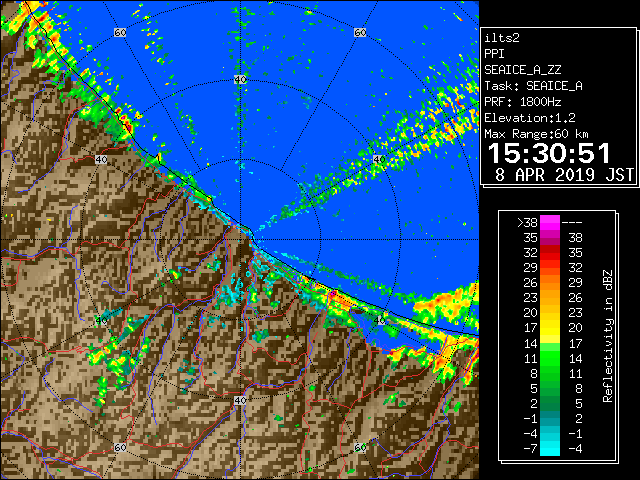Click the 40 range label near the coast, east-southeast
The height and width of the screenshot is (480, 640).
[x=379, y=320]
